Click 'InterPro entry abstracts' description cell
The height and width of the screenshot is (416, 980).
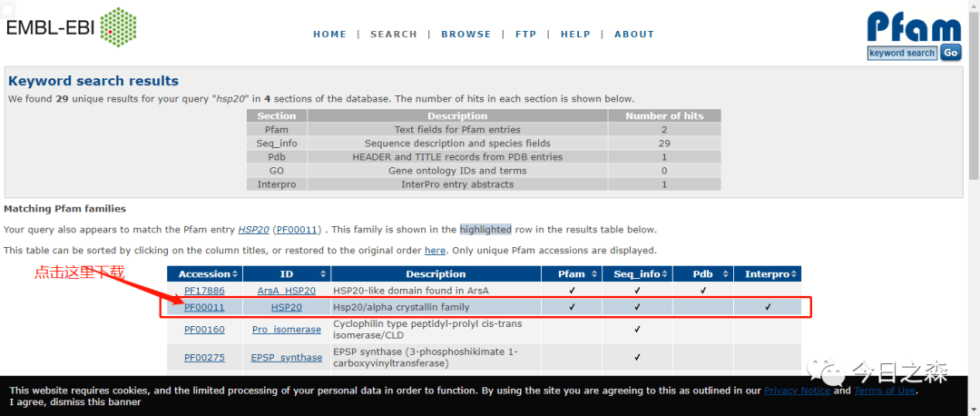pyautogui.click(x=457, y=184)
